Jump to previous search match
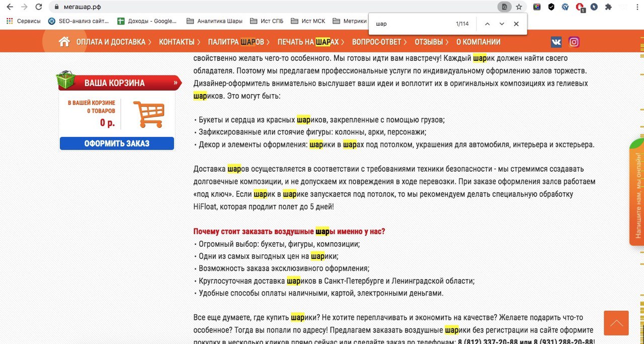This screenshot has width=644, height=344. click(487, 24)
